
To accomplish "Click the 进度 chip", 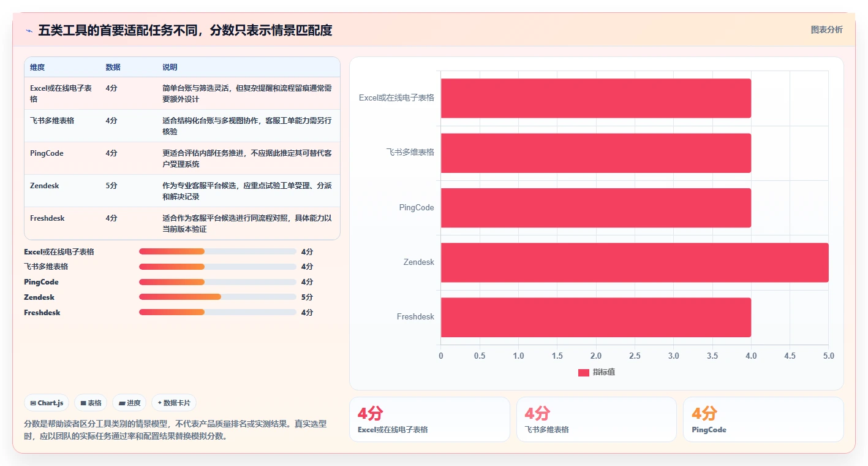I will (129, 403).
